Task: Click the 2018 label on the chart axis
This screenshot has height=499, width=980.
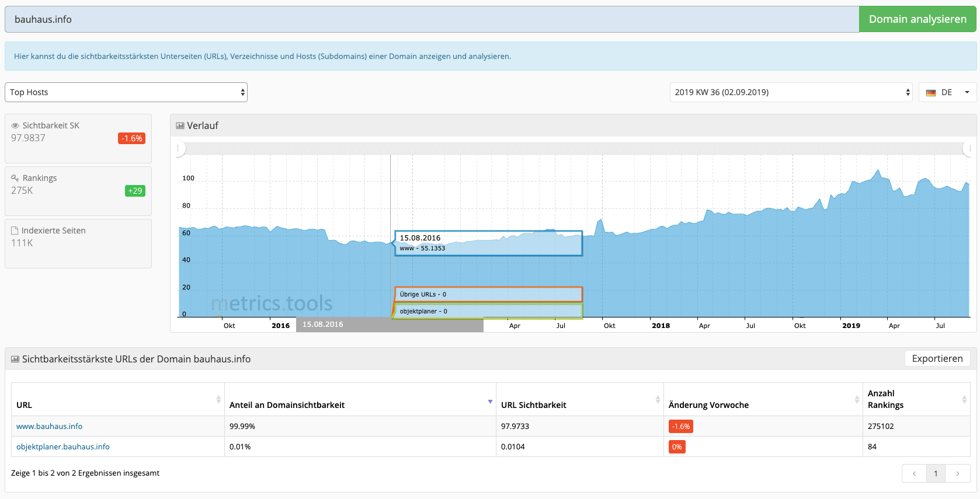Action: 661,326
